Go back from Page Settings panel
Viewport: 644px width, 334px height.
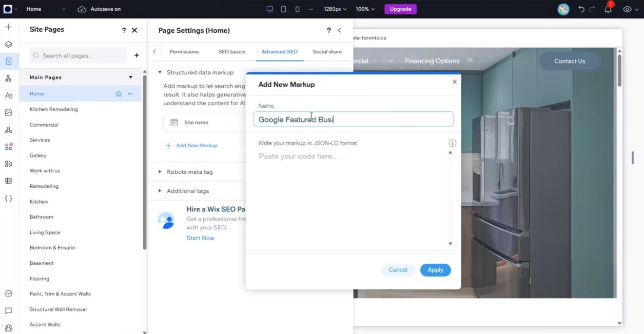[x=339, y=30]
